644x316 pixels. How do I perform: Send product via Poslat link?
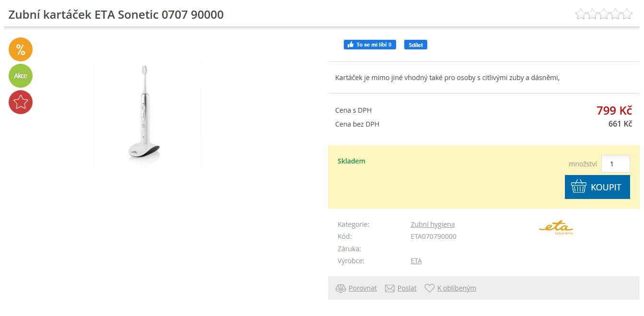pos(407,288)
